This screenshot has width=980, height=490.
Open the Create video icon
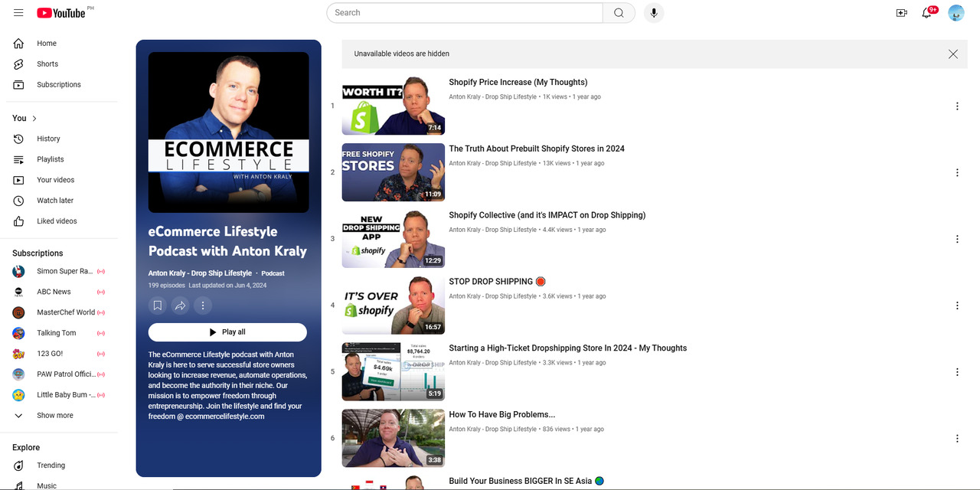(901, 13)
